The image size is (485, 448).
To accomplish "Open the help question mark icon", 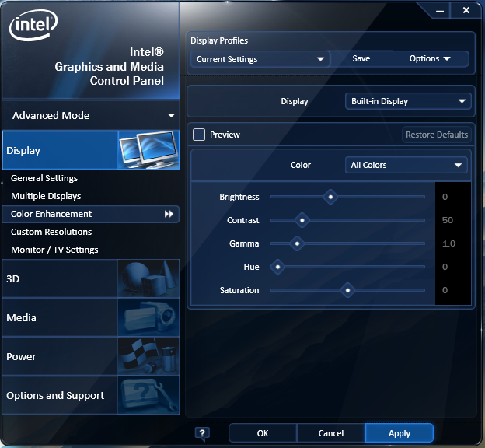I will [202, 433].
